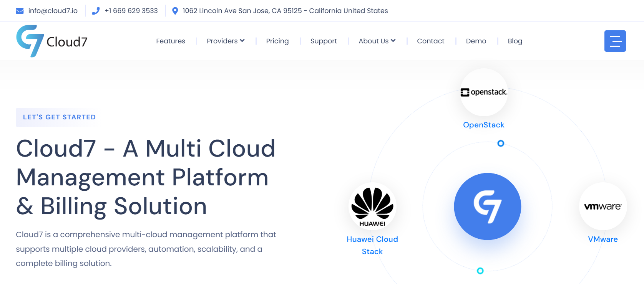Image resolution: width=644 pixels, height=284 pixels.
Task: Open the OpenStack text link
Action: tap(484, 125)
